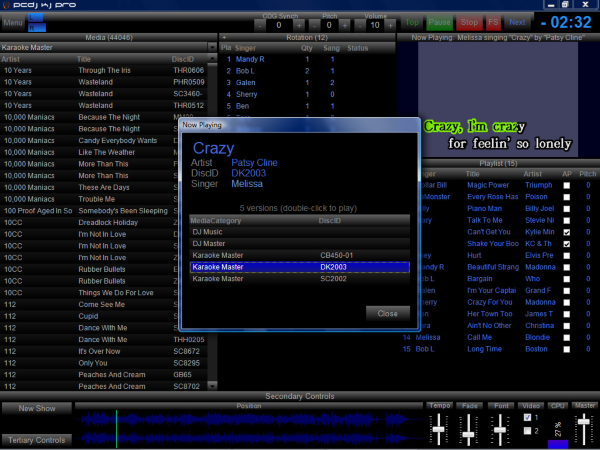Toggle Video 1 checkbox

[528, 416]
